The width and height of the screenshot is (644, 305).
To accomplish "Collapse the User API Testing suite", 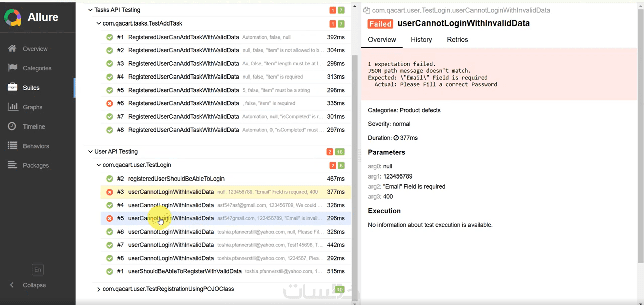I will [x=90, y=152].
